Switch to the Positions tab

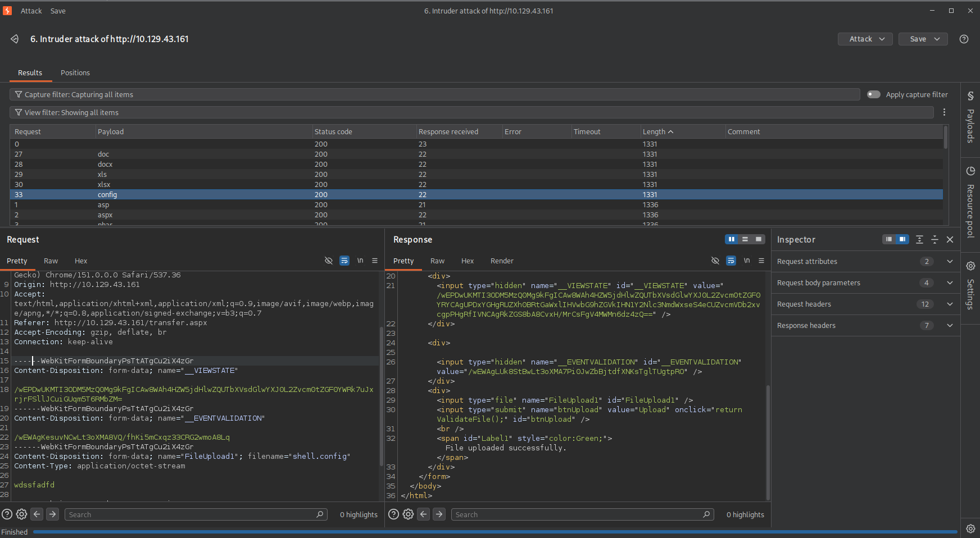pyautogui.click(x=75, y=72)
